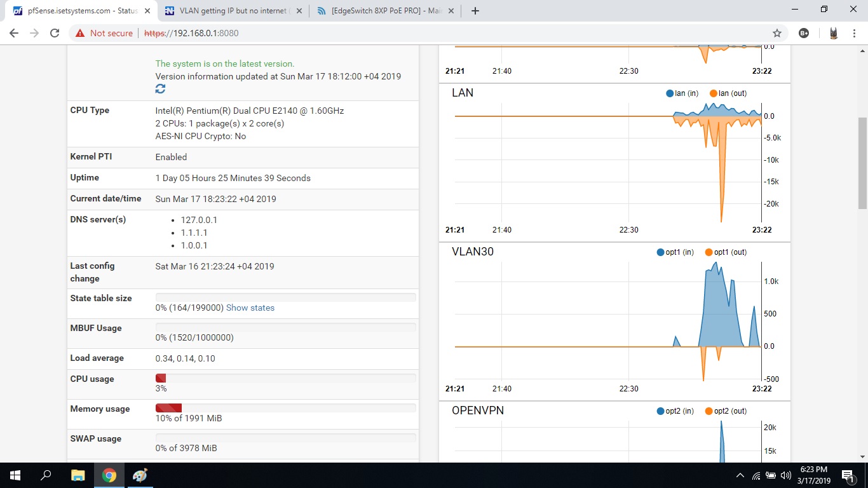
Task: Click the uptime value 1 Day 05 Hours
Action: tap(233, 178)
